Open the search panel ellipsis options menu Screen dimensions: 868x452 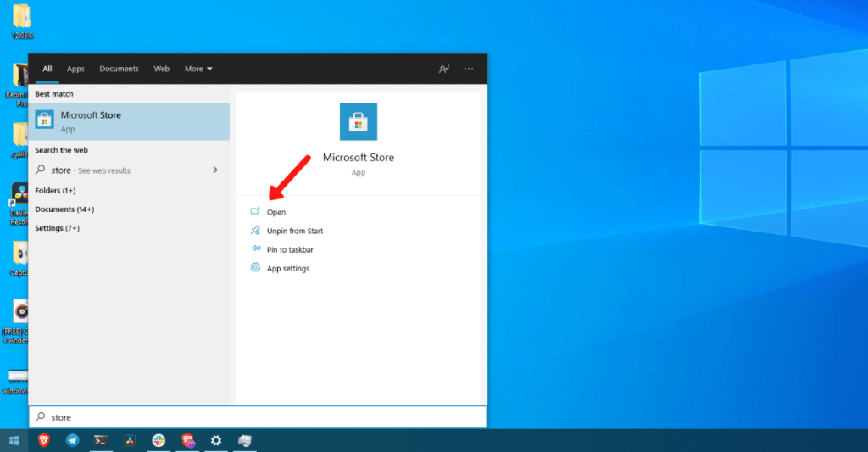[x=469, y=69]
